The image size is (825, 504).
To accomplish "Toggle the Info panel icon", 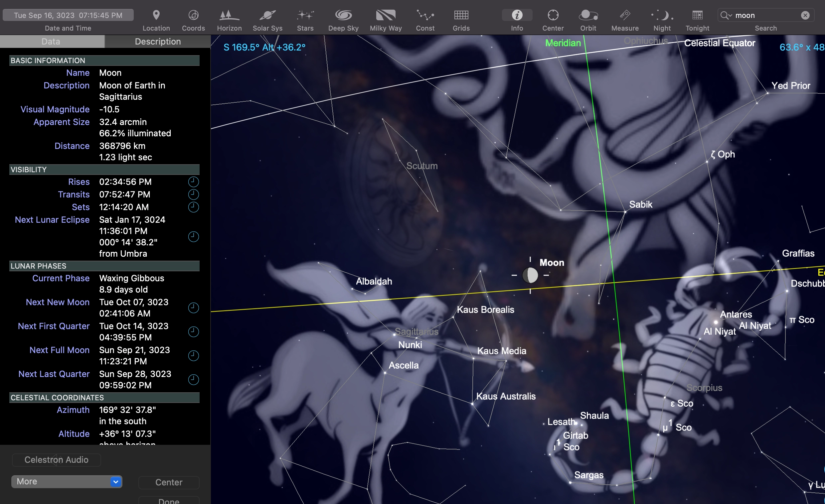I will [517, 15].
